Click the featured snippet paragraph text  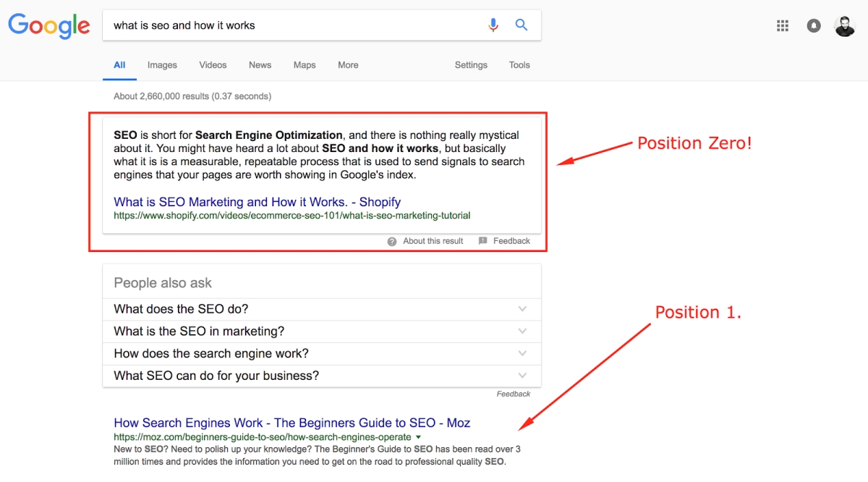pyautogui.click(x=319, y=155)
